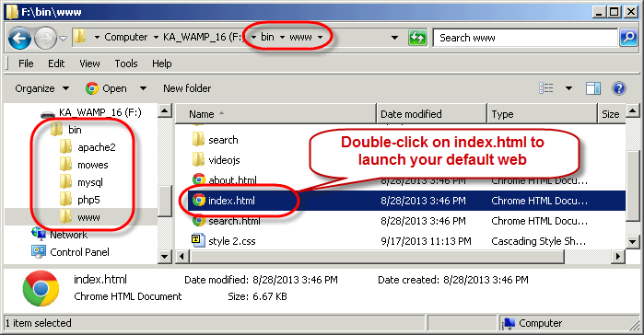
Task: Select php5 folder in navigation tree
Action: (x=88, y=200)
